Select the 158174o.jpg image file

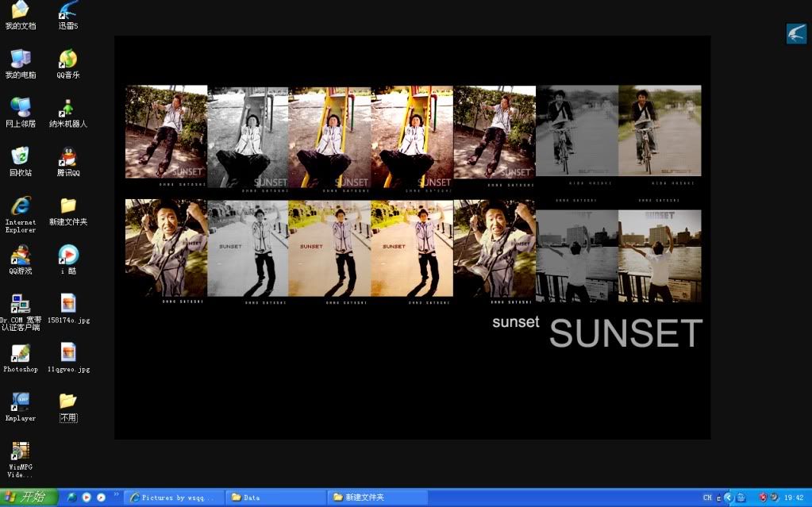pos(68,304)
